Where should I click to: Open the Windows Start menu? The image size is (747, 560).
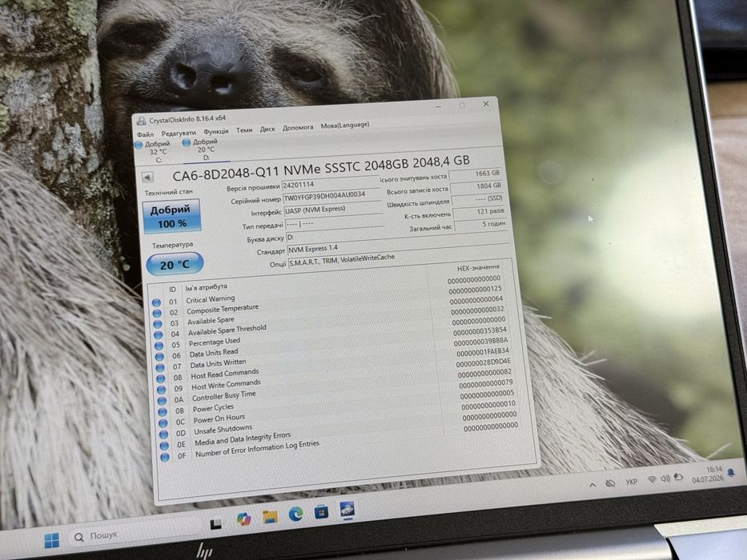51,540
